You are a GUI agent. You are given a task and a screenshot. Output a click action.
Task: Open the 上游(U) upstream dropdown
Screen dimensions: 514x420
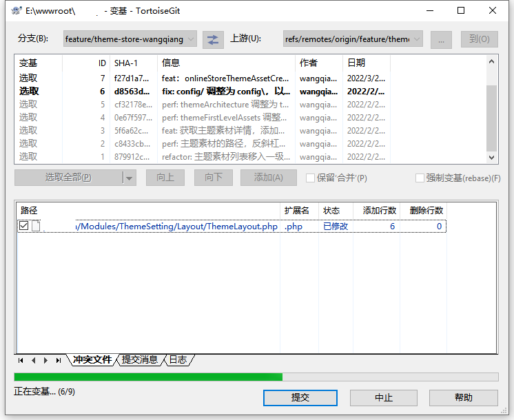click(353, 39)
